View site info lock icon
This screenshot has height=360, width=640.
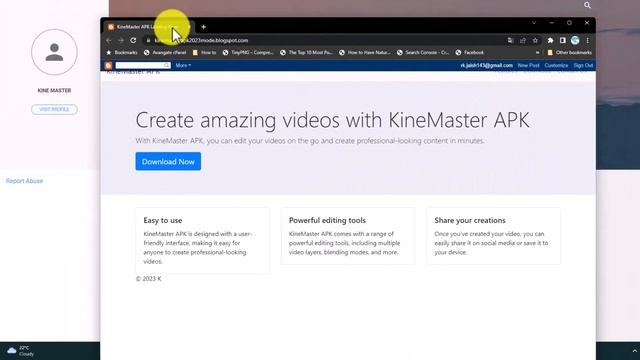(149, 40)
